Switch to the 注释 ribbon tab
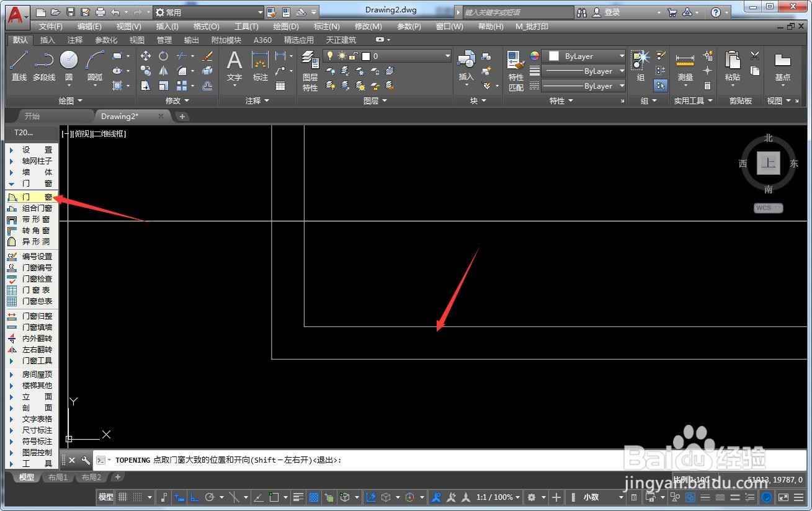Screen dimensions: 812x511 [x=75, y=40]
